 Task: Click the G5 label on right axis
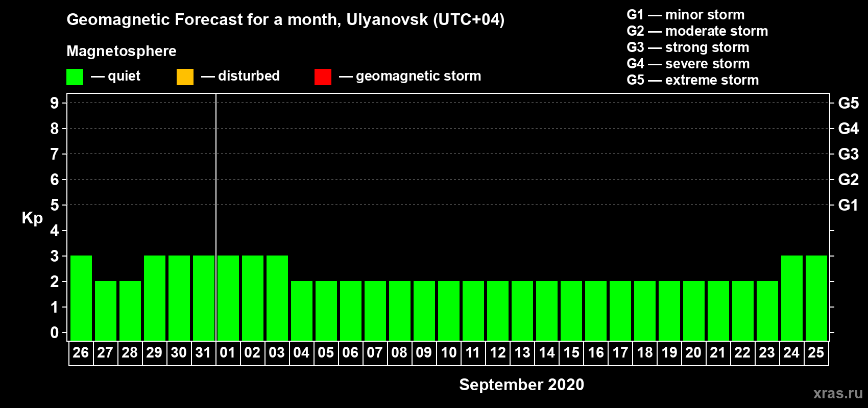(x=848, y=103)
